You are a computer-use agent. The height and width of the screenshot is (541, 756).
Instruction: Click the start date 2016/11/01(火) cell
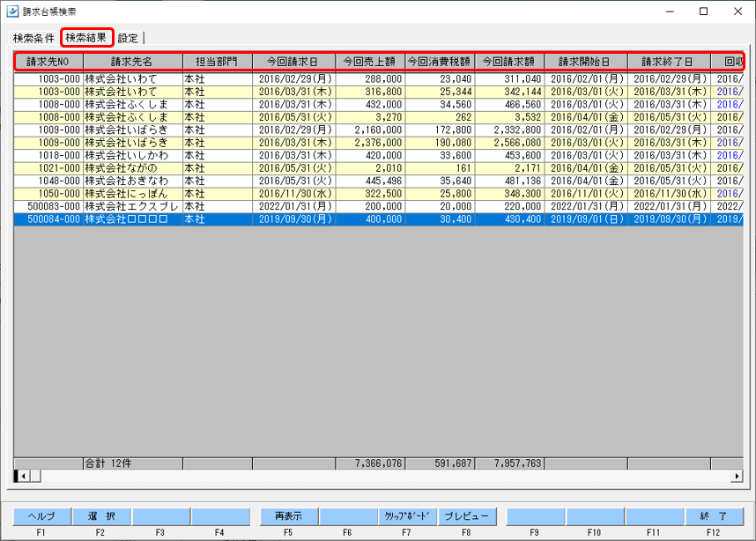(x=586, y=194)
